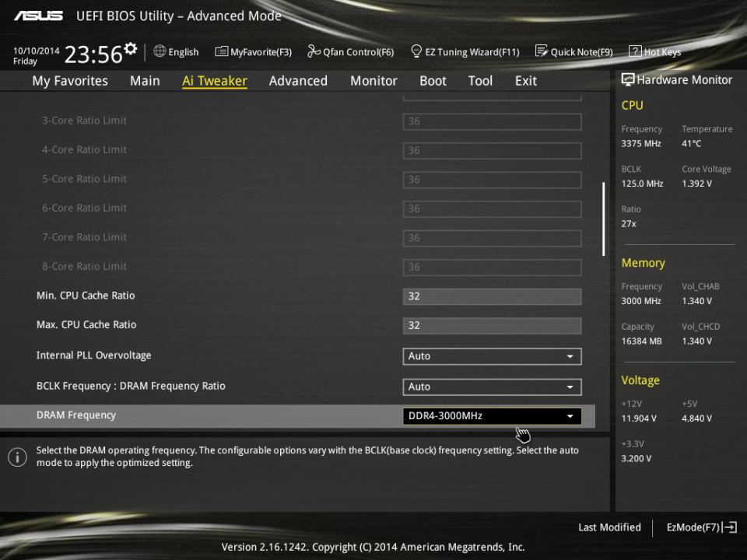Switch to the Tool tab

point(480,81)
